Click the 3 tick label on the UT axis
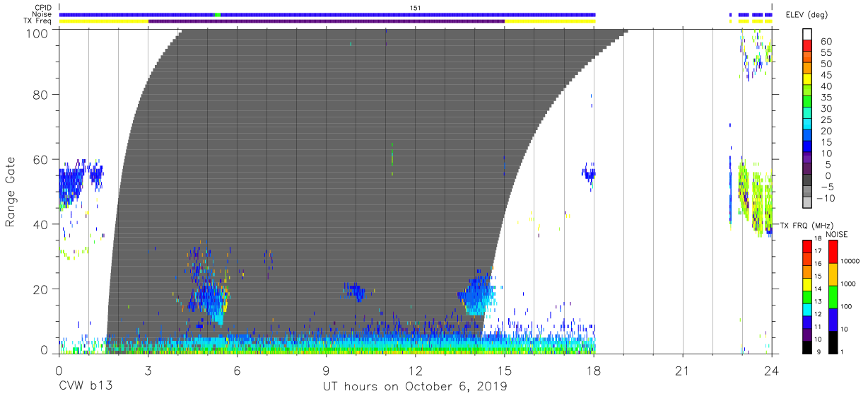The width and height of the screenshot is (868, 401). click(x=148, y=371)
